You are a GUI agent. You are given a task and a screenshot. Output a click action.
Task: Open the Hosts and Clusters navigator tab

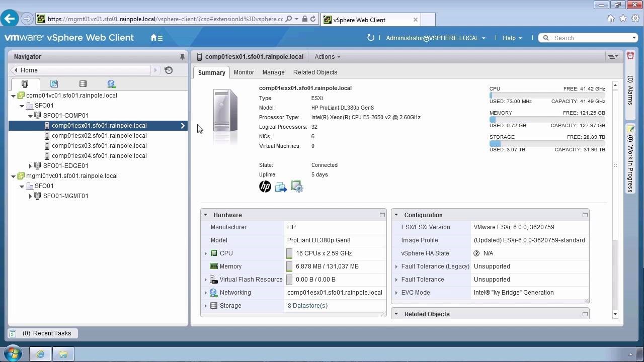pyautogui.click(x=25, y=84)
